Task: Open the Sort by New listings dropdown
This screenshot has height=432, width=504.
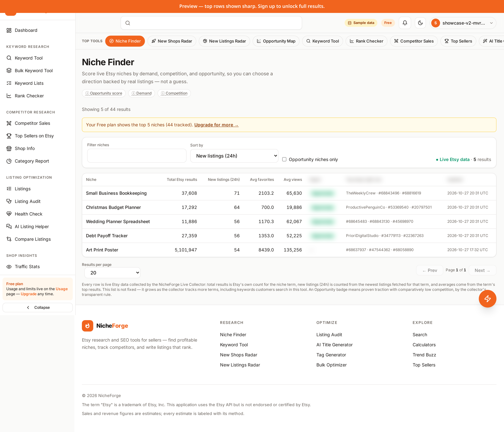Action: coord(234,156)
